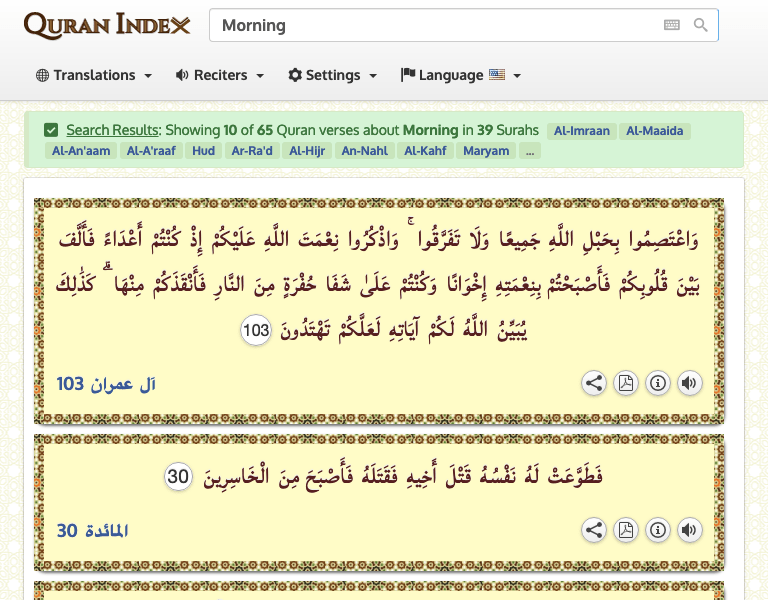The width and height of the screenshot is (768, 600).
Task: Click the speaker icon beside Reciters
Action: pos(182,75)
